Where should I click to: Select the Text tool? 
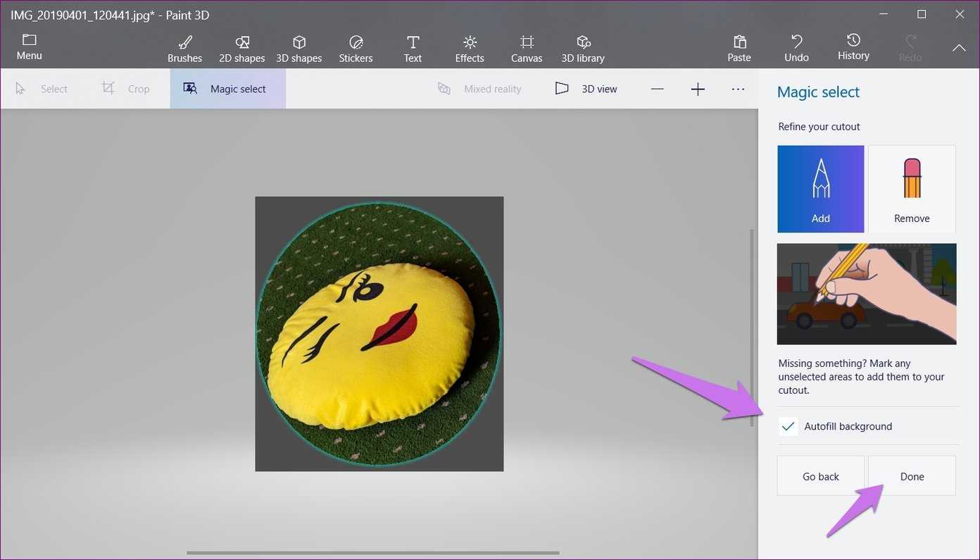point(413,49)
